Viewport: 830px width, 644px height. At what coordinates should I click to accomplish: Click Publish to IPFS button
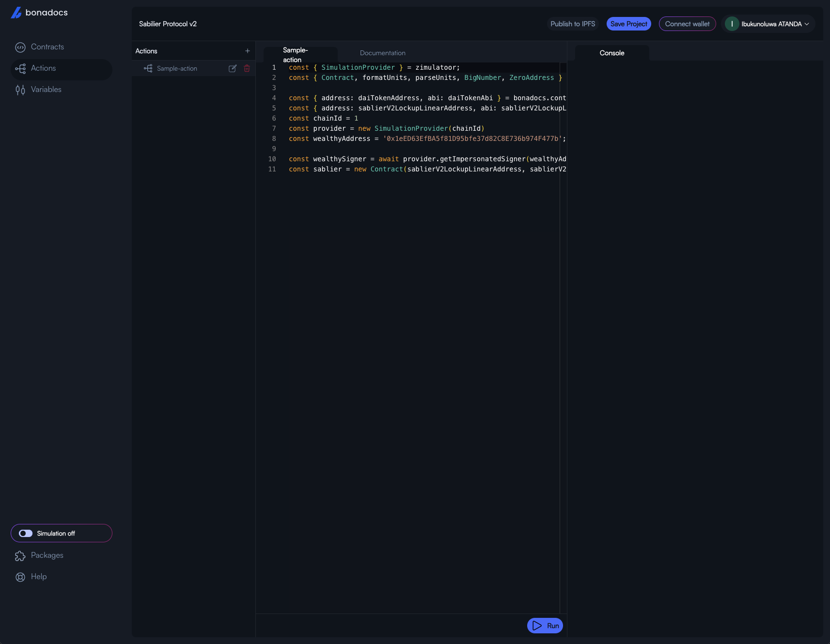[573, 24]
